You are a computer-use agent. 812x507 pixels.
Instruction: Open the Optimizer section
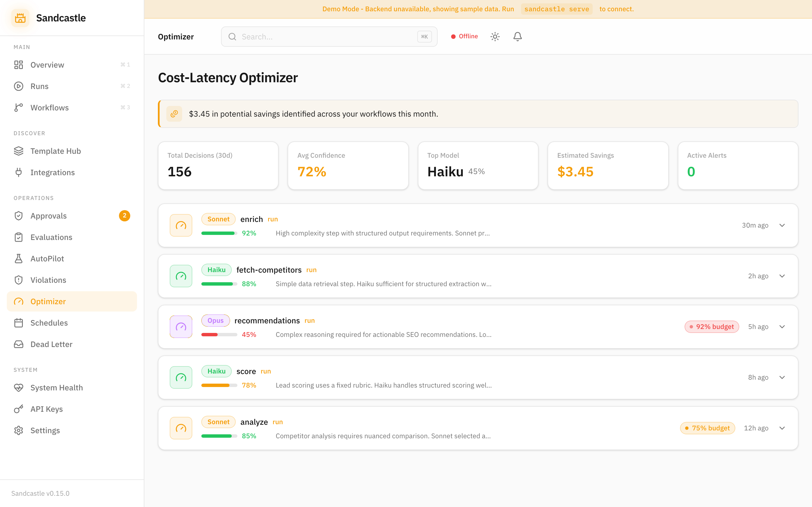[x=48, y=301]
